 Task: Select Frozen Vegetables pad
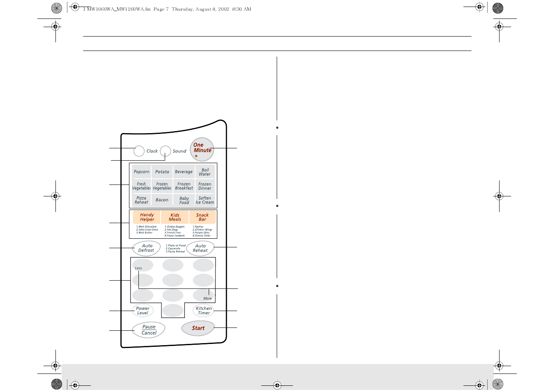click(162, 186)
